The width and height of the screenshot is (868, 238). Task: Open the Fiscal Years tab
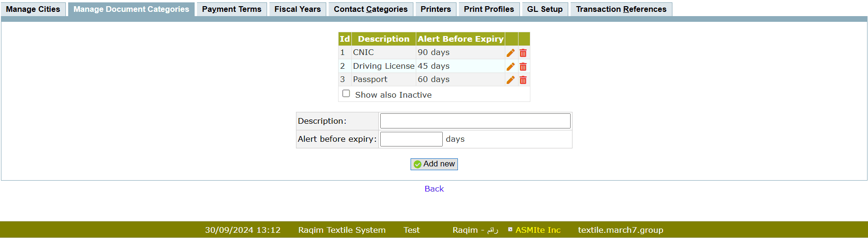point(297,9)
